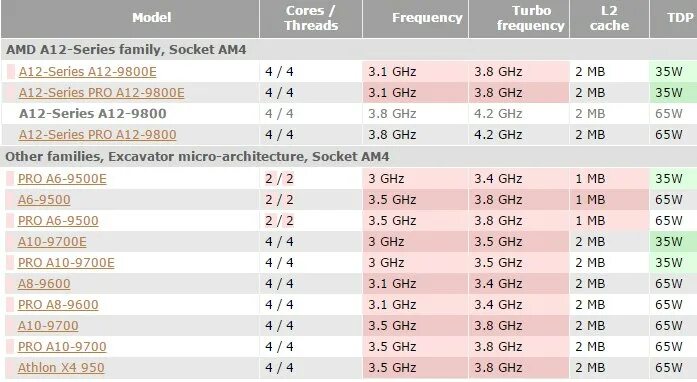Open the PRO A10-9700E link
This screenshot has width=697, height=382.
[x=66, y=263]
